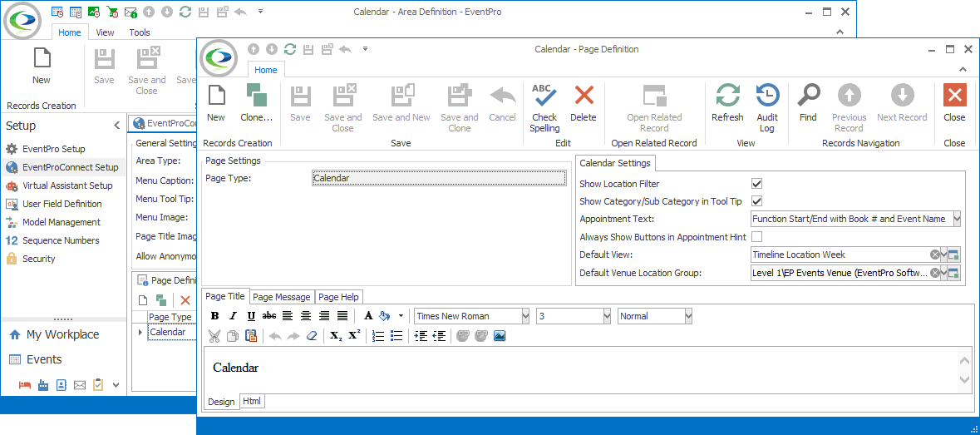Click Page Type field showing Calendar
The width and height of the screenshot is (980, 435).
pos(439,179)
